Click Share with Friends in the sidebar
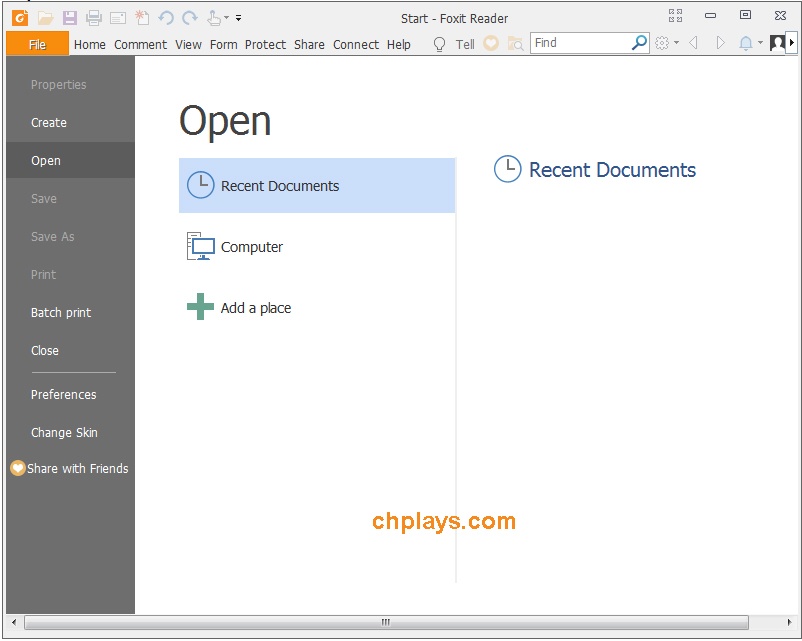Image resolution: width=802 pixels, height=641 pixels. [x=70, y=468]
